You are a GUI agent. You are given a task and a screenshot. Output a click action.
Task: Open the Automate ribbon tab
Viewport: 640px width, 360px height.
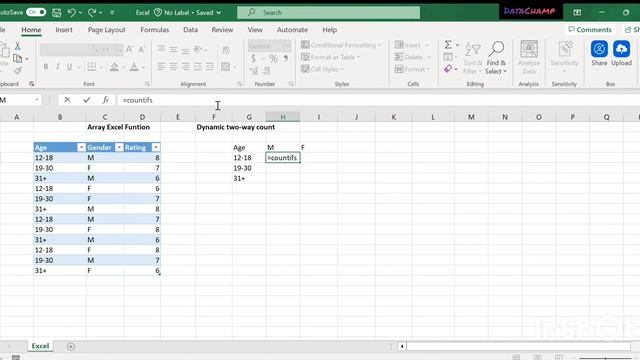(x=292, y=30)
